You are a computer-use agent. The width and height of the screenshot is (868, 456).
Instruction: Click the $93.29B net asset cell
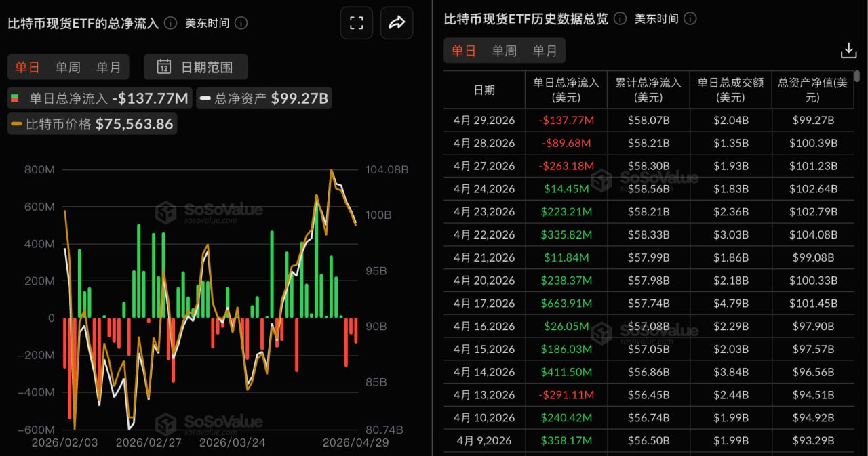pyautogui.click(x=813, y=440)
